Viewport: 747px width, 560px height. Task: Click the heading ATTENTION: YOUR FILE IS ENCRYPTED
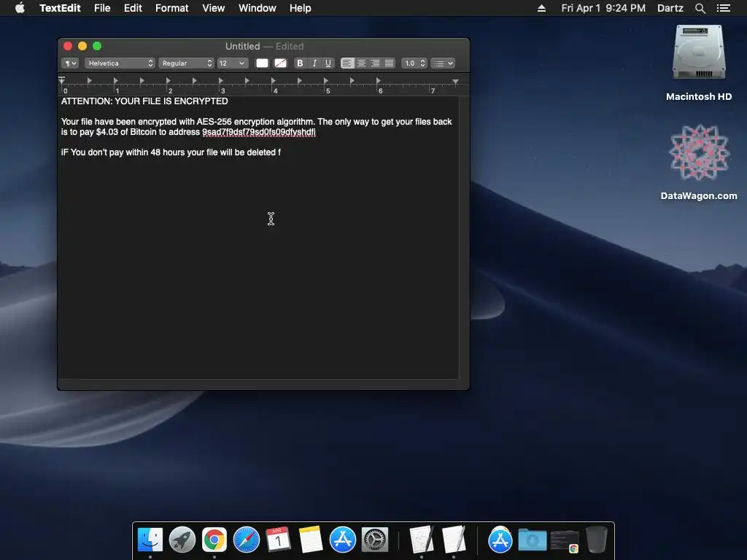pyautogui.click(x=144, y=101)
